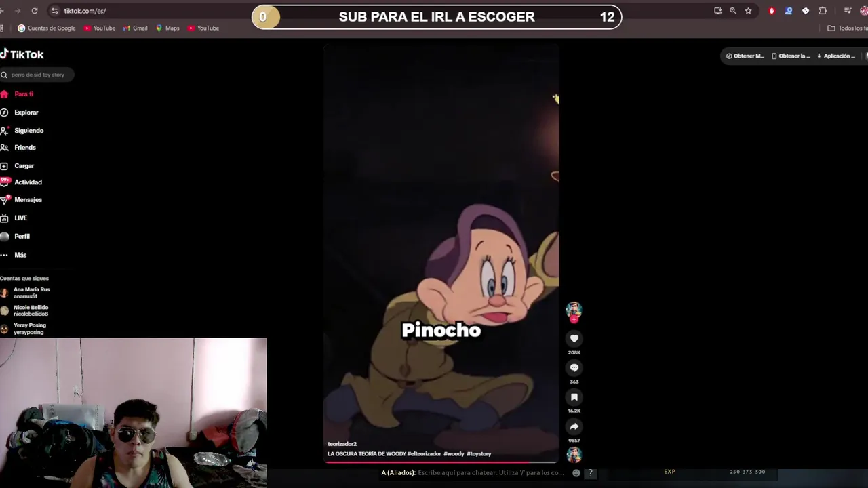This screenshot has height=488, width=868.
Task: Click the TikTok search field
Action: [37, 75]
